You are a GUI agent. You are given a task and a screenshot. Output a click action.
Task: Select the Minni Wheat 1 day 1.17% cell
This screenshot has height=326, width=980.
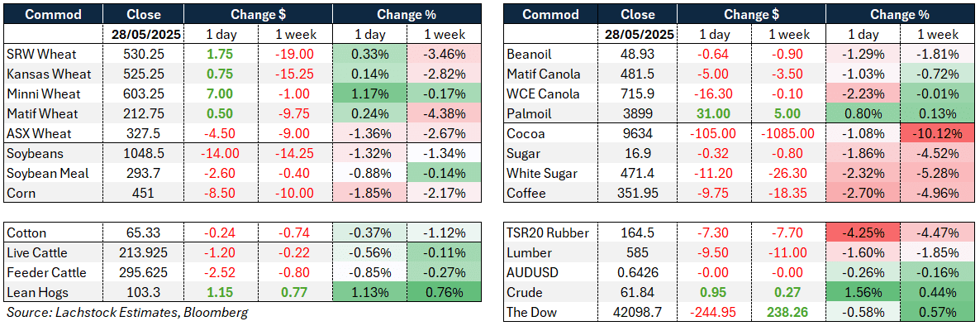pyautogui.click(x=369, y=93)
